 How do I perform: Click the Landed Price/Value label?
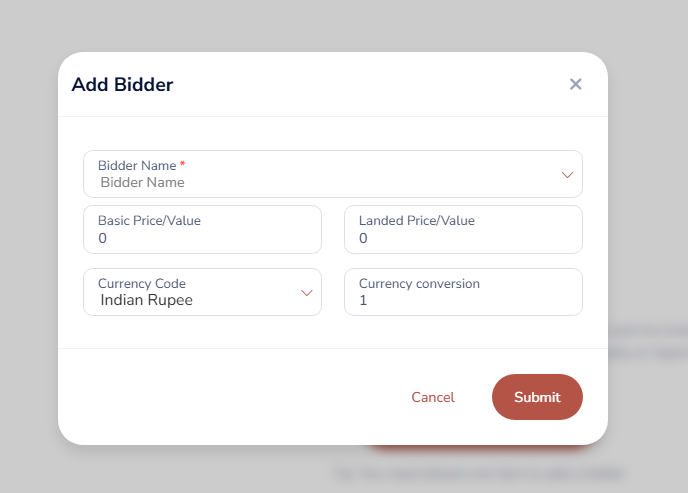pos(416,220)
